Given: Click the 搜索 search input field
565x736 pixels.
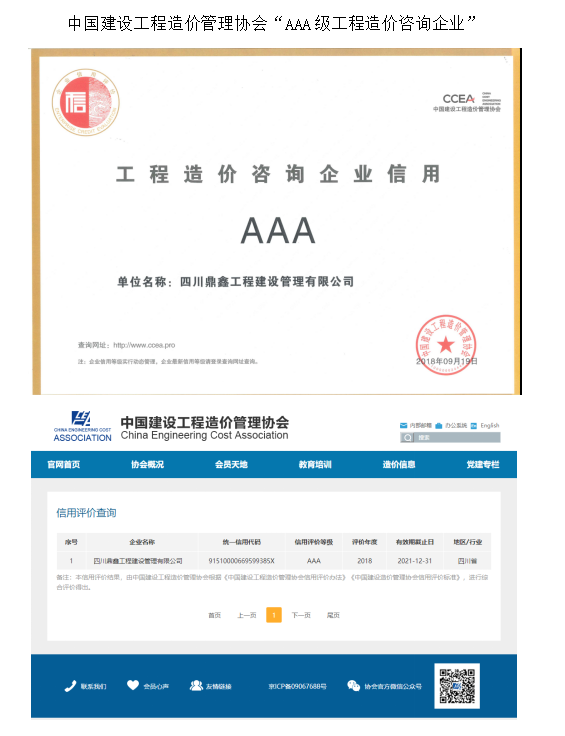Looking at the screenshot, I should [450, 437].
